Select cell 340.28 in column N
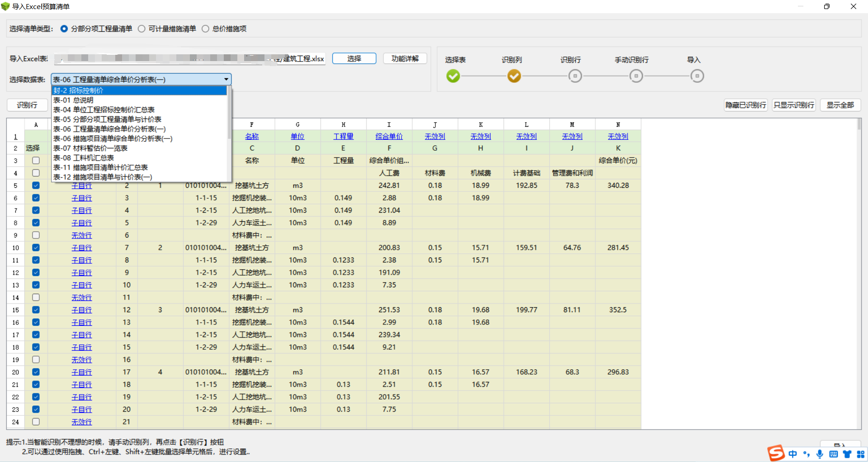Viewport: 868px width, 462px height. coord(618,186)
